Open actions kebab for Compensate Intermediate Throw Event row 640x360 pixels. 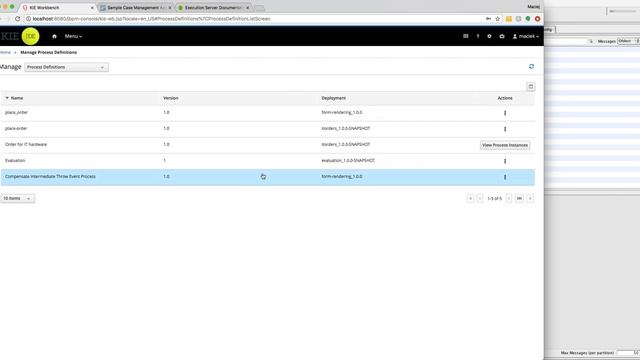click(505, 177)
